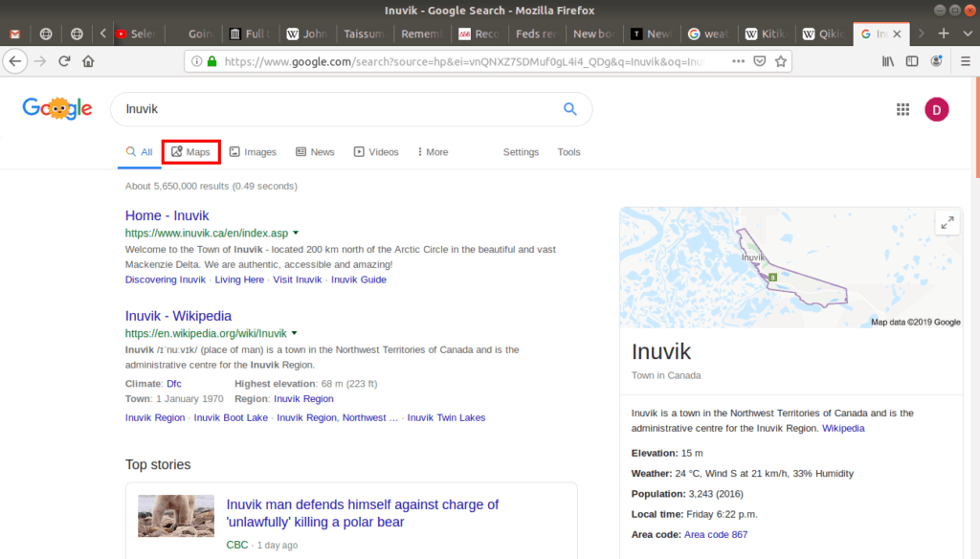Click the polar bear story thumbnail
This screenshot has width=980, height=559.
point(176,516)
